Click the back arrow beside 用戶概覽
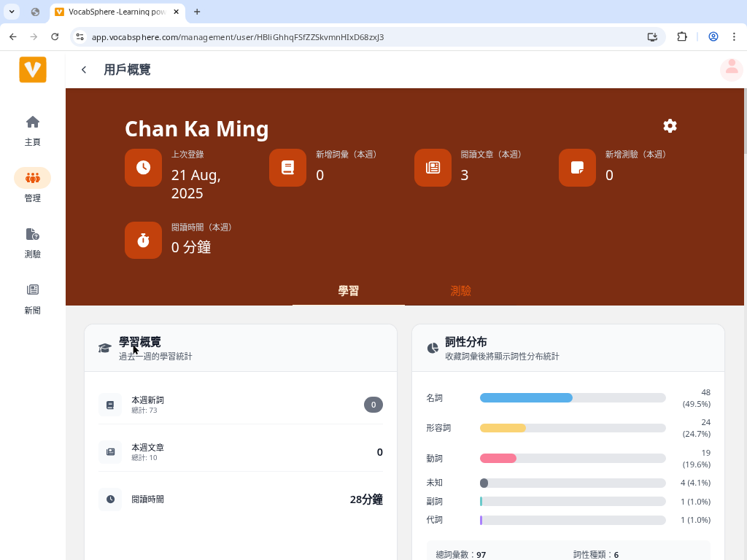The height and width of the screenshot is (560, 747). (84, 70)
